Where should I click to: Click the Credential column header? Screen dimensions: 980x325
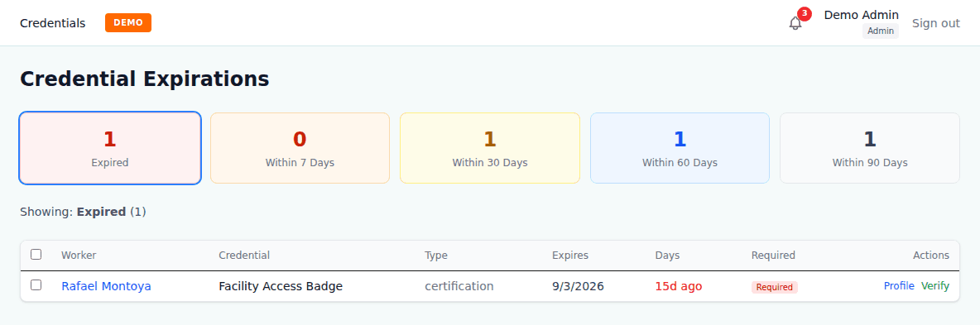(244, 255)
